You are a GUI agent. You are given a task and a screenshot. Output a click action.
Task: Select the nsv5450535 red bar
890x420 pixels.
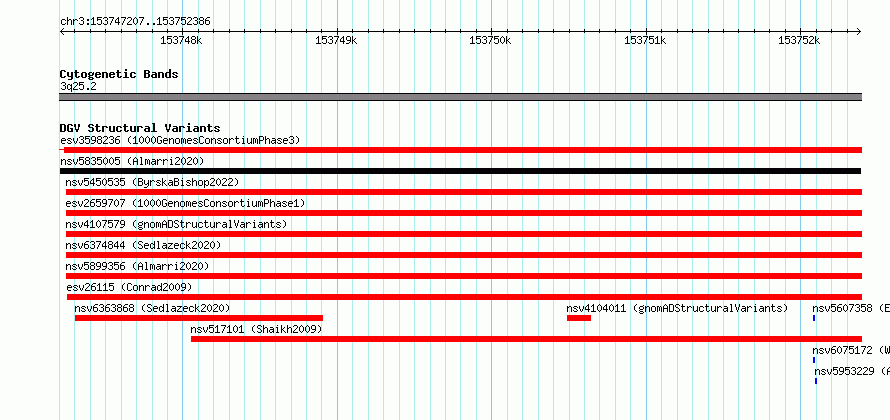464,192
